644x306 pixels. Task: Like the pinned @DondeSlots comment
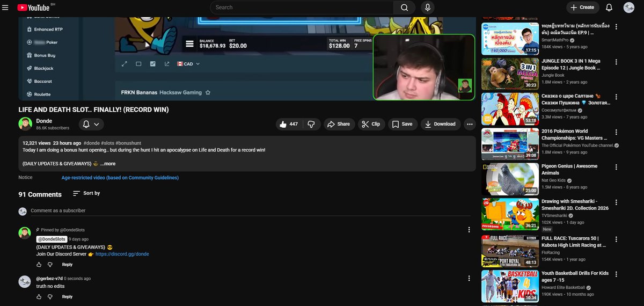pos(39,265)
